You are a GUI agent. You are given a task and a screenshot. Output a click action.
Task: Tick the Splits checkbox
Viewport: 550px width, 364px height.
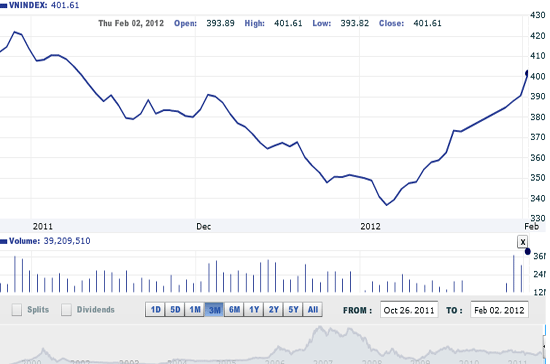coord(16,310)
